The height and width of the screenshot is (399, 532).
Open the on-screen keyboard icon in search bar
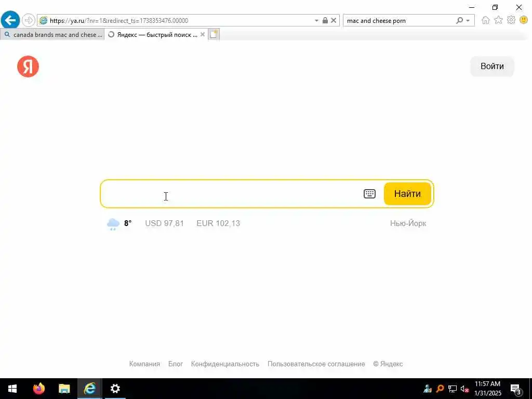(x=369, y=194)
